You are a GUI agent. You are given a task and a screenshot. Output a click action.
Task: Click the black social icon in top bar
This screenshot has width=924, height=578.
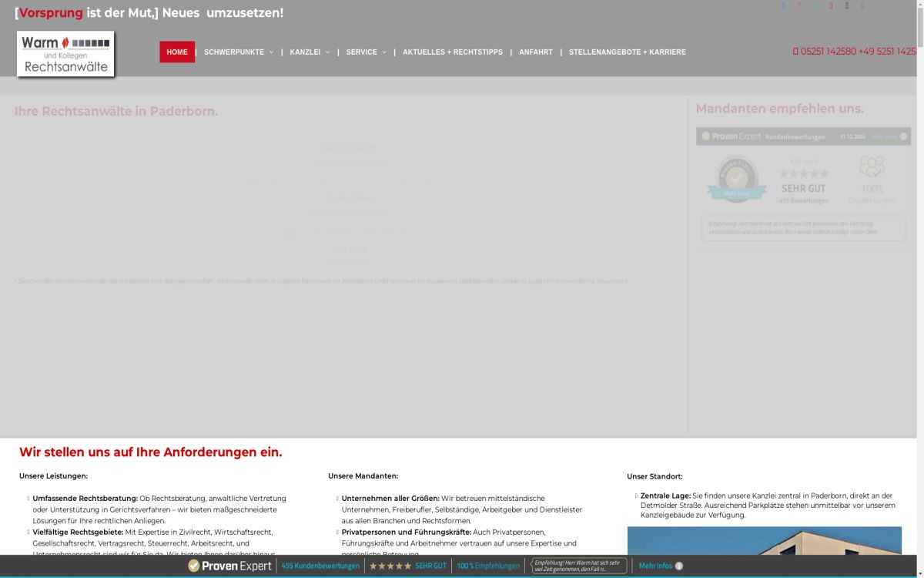click(847, 6)
